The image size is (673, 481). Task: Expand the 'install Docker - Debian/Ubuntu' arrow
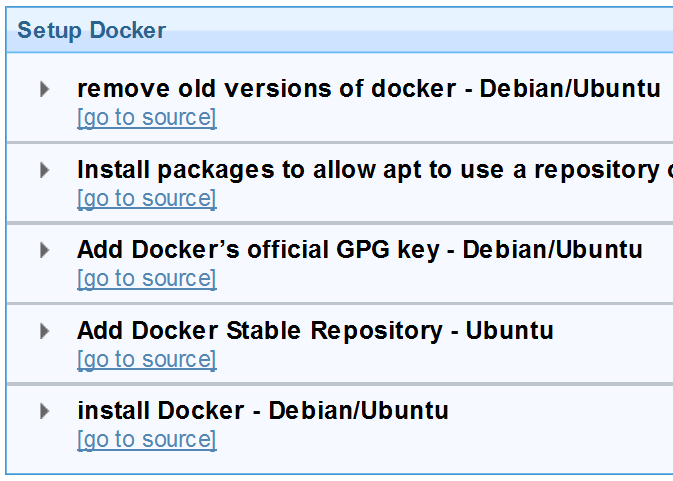click(x=44, y=411)
